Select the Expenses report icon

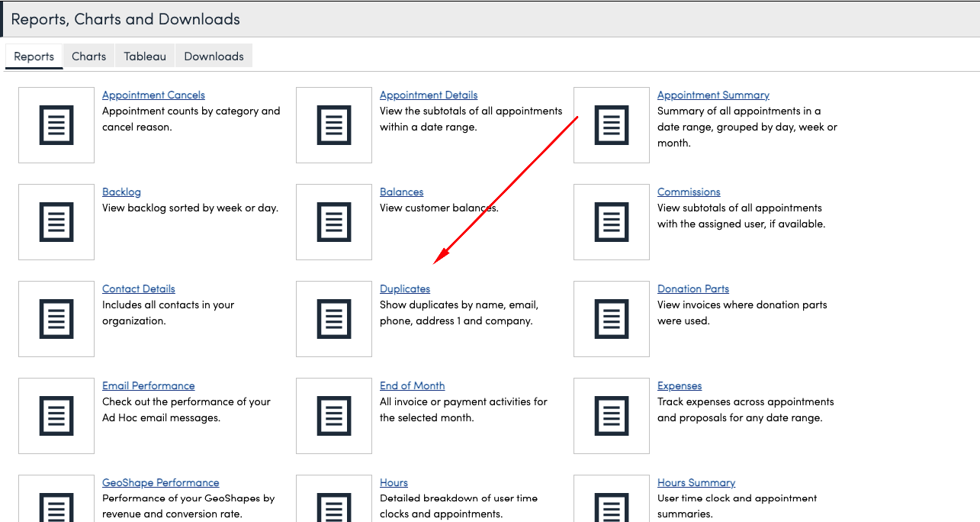click(x=612, y=416)
